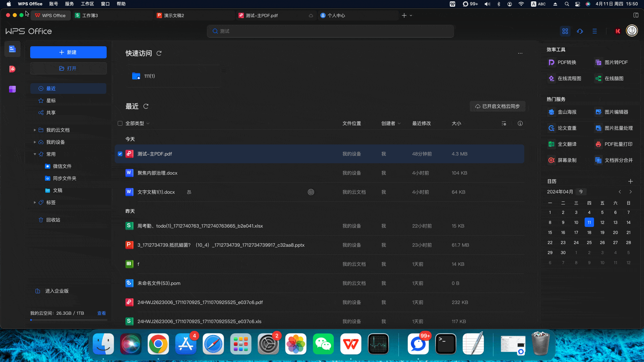This screenshot has height=362, width=644.
Task: Open PDF批量打印 service
Action: tap(613, 144)
